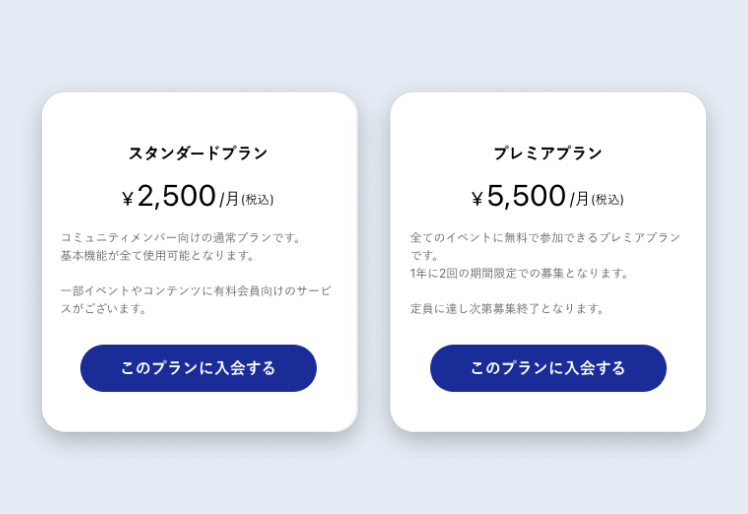748x514 pixels.
Task: Click the スタンダードプラン heading
Action: (198, 153)
